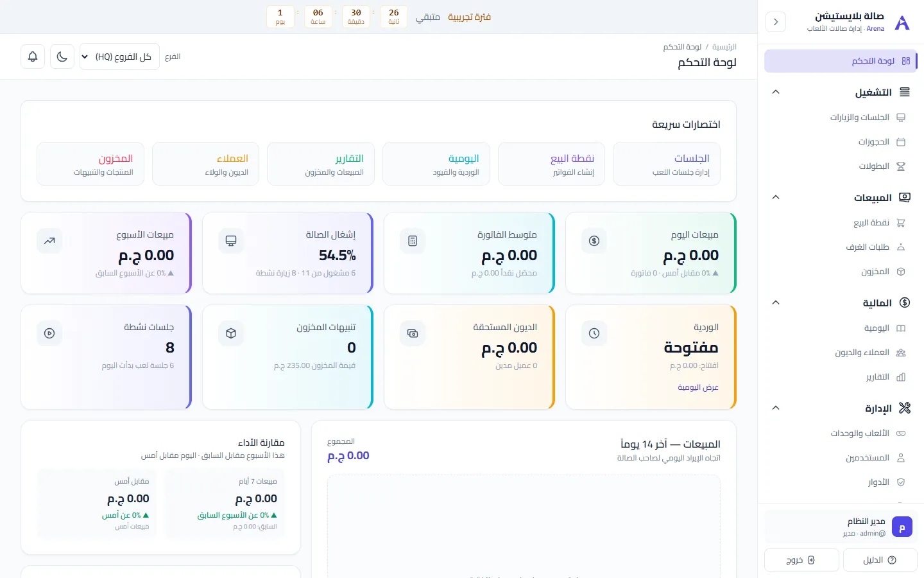
Task: Click the عرض اليومية link
Action: click(x=698, y=387)
